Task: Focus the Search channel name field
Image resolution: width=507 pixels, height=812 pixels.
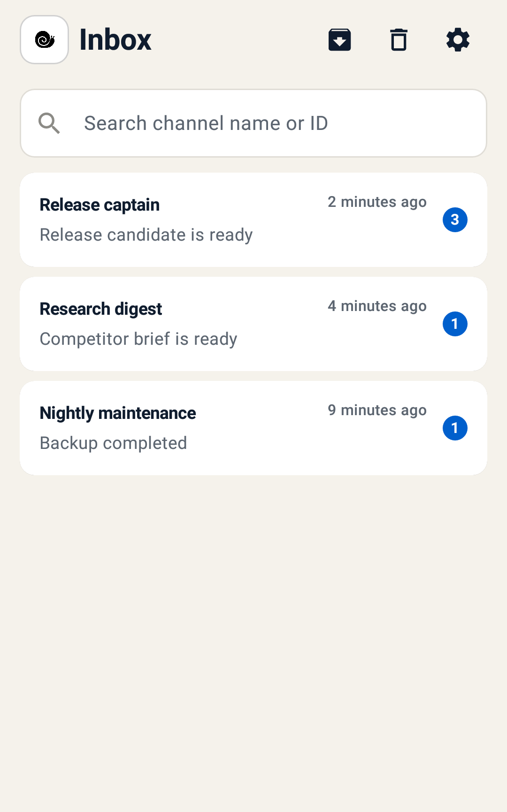Action: [253, 123]
